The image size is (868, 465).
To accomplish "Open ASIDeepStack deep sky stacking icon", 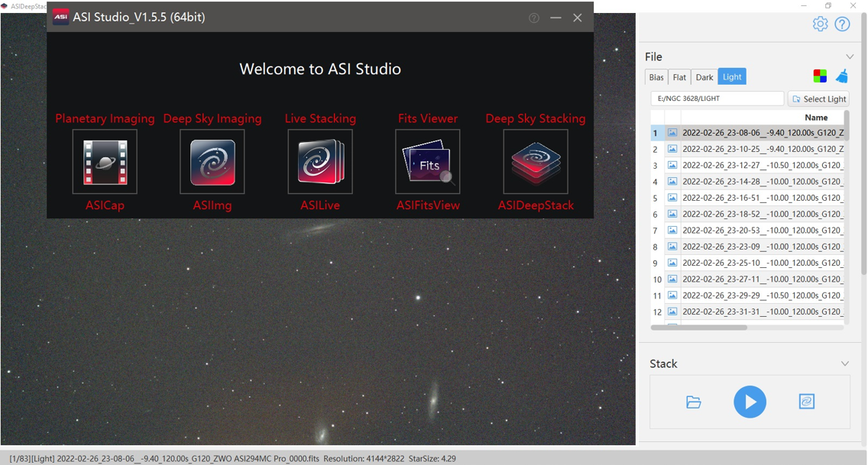I will point(536,161).
